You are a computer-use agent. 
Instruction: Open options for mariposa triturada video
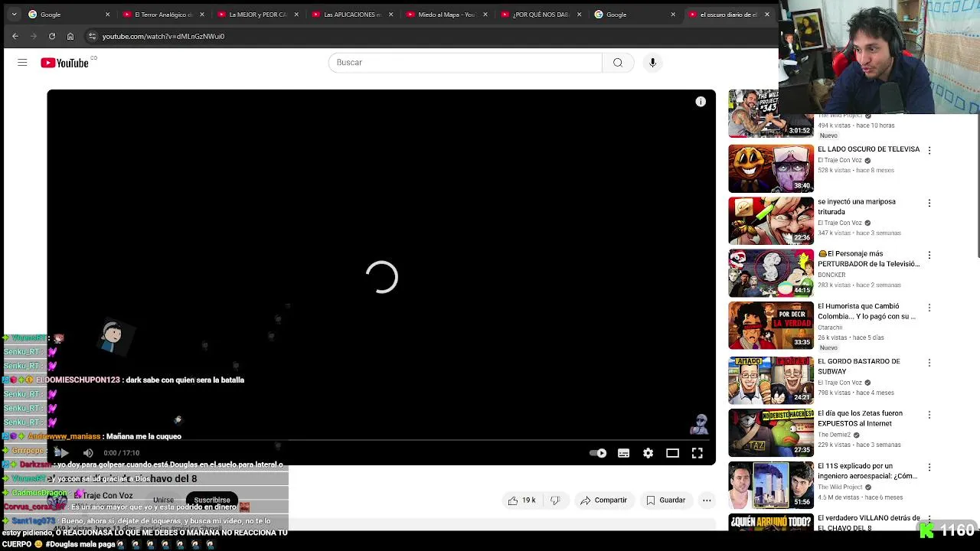click(x=929, y=203)
